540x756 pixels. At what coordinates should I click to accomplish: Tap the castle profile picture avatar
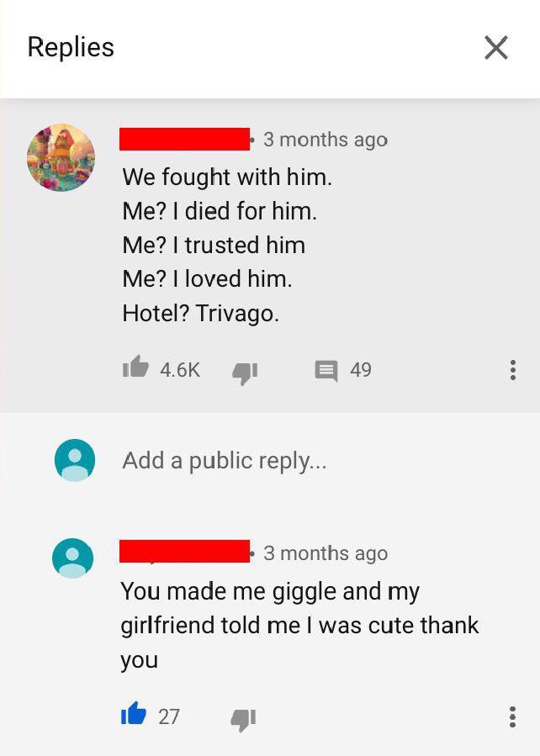(x=61, y=157)
